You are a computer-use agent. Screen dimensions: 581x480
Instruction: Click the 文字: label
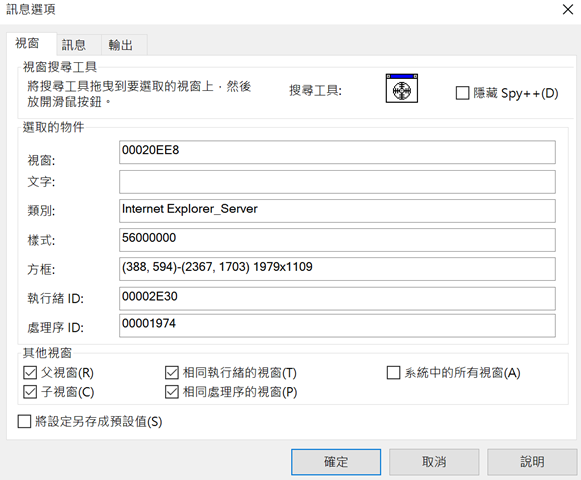pyautogui.click(x=41, y=182)
